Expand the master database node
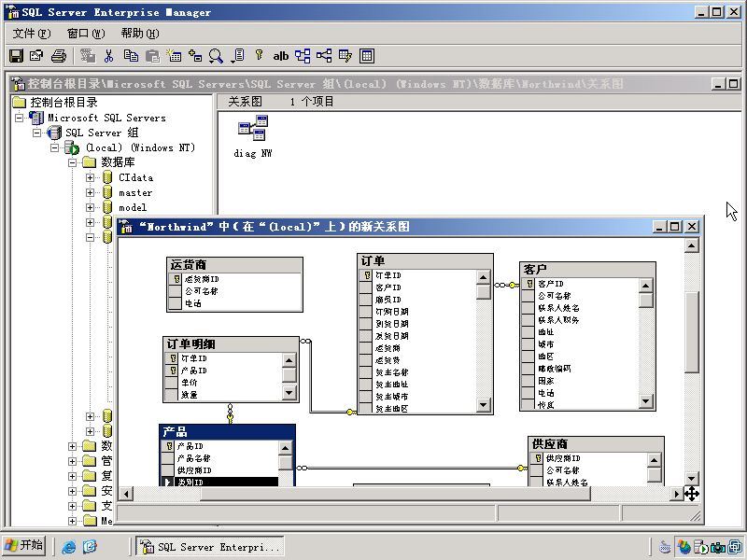The width and height of the screenshot is (747, 560). [90, 193]
